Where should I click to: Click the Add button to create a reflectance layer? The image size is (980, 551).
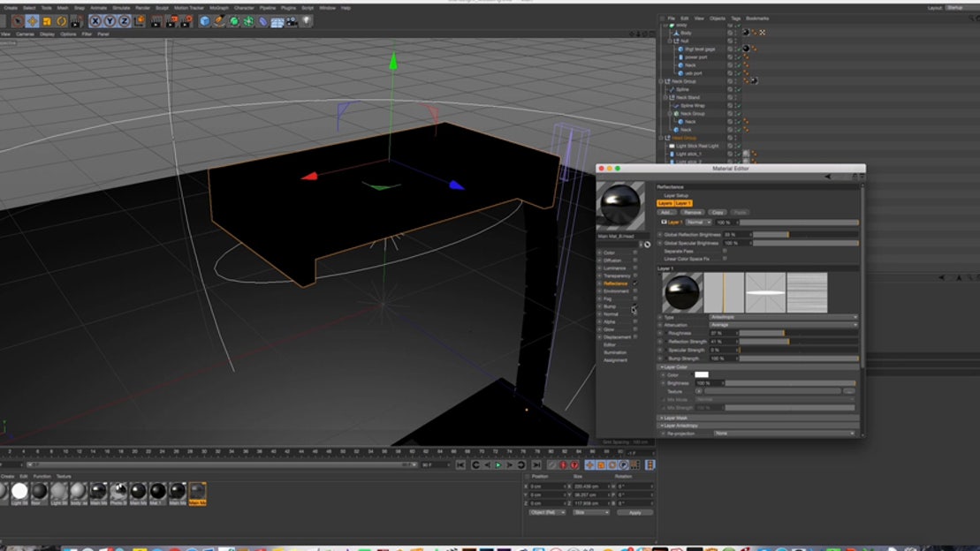point(667,212)
